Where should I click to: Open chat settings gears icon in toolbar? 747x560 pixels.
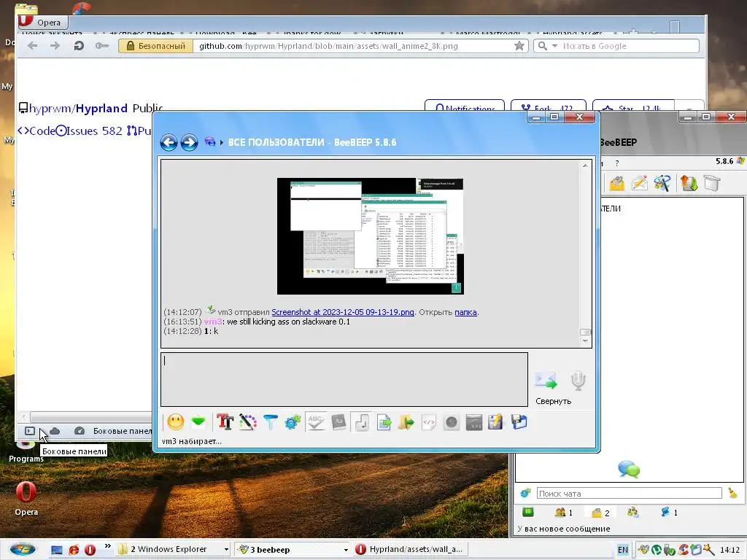point(293,422)
